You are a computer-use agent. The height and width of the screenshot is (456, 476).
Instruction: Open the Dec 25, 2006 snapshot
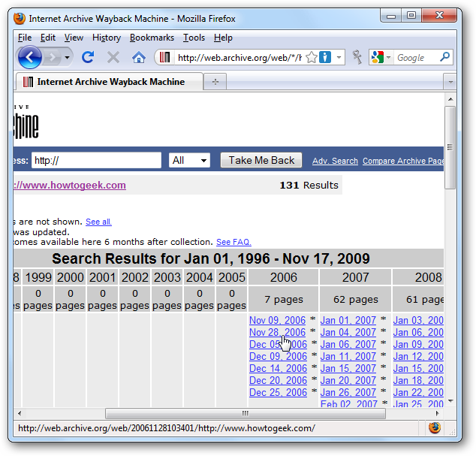278,392
